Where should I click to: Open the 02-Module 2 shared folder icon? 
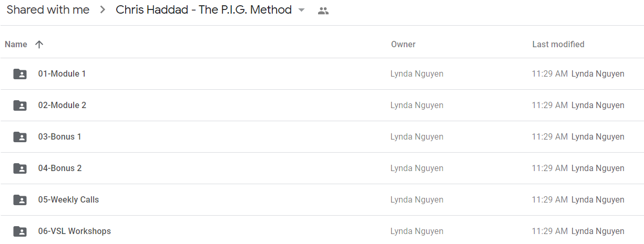(20, 105)
